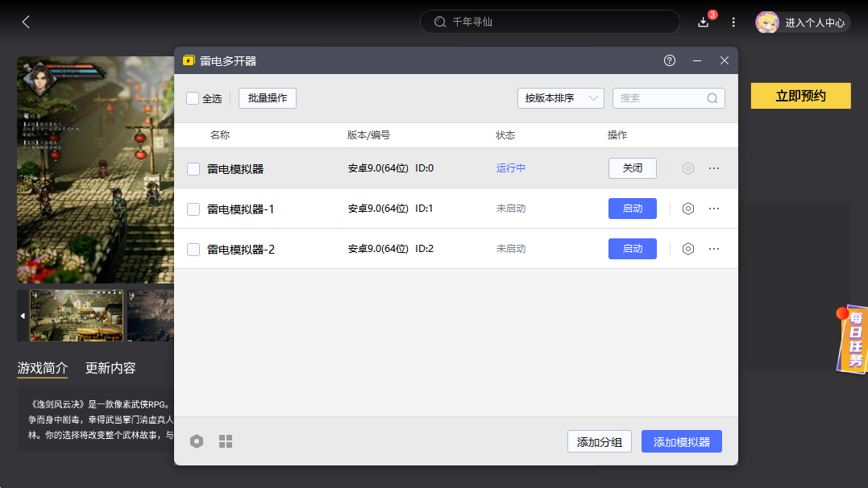Open more options for 雷电模拟器 ID:0
868x488 pixels.
tap(714, 168)
